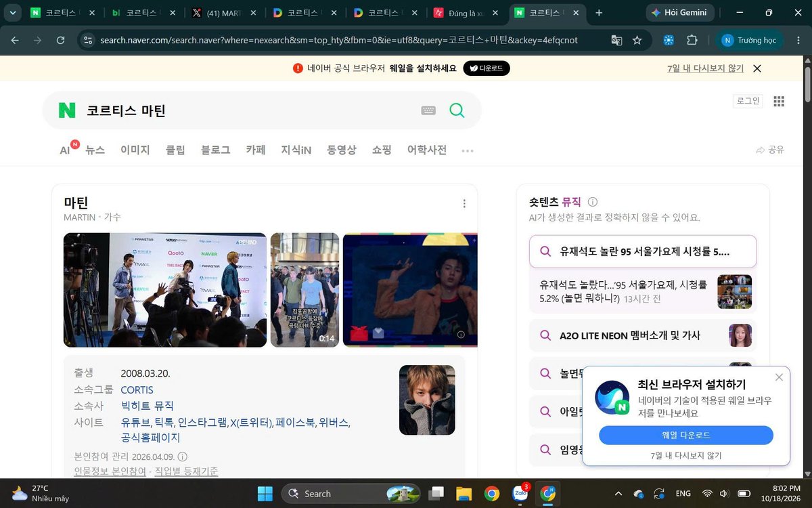Image resolution: width=812 pixels, height=508 pixels.
Task: Expand the search tabs more menu (three dots)
Action: click(468, 150)
